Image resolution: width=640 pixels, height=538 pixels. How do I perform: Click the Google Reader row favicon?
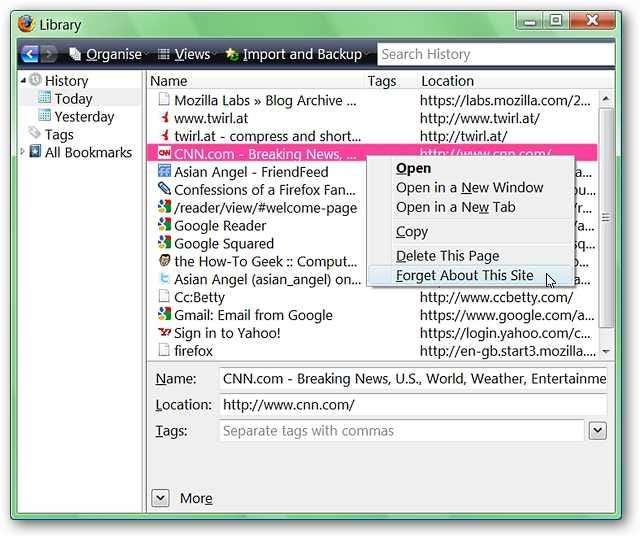164,224
